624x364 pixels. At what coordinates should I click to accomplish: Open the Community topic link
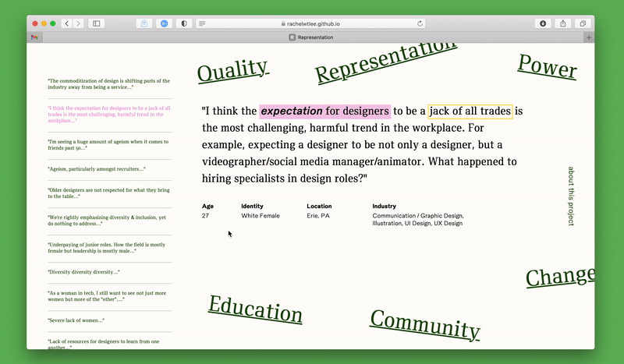tap(425, 324)
